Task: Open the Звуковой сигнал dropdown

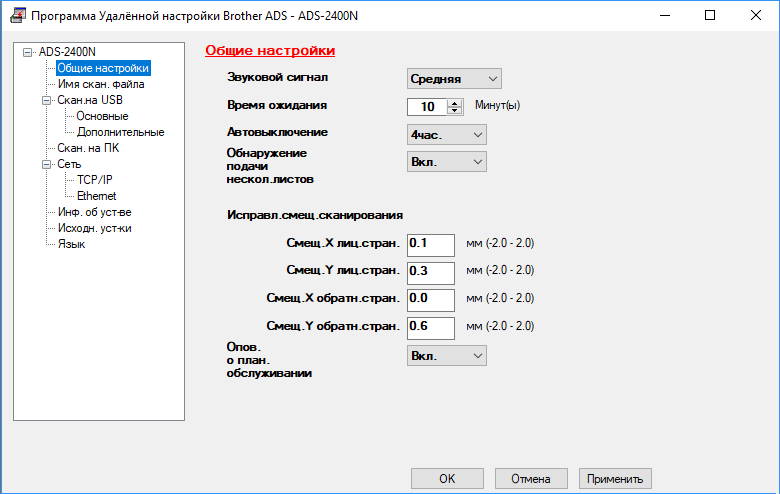Action: tap(454, 79)
